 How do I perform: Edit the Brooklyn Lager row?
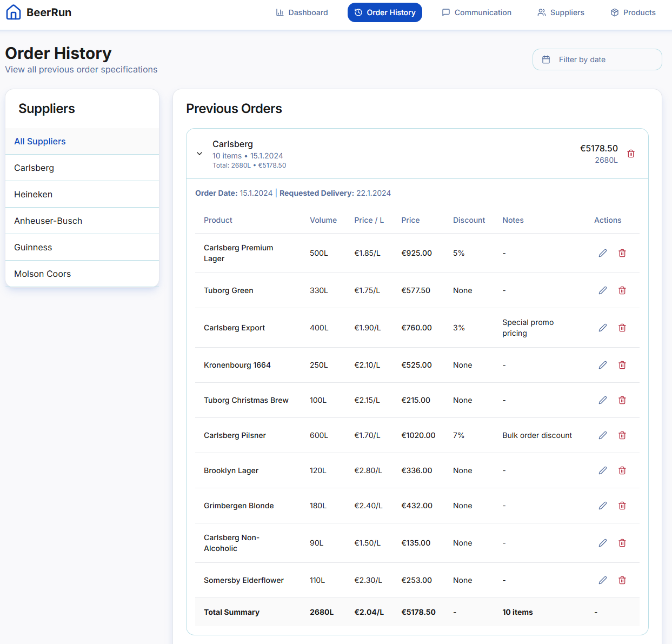click(x=602, y=470)
